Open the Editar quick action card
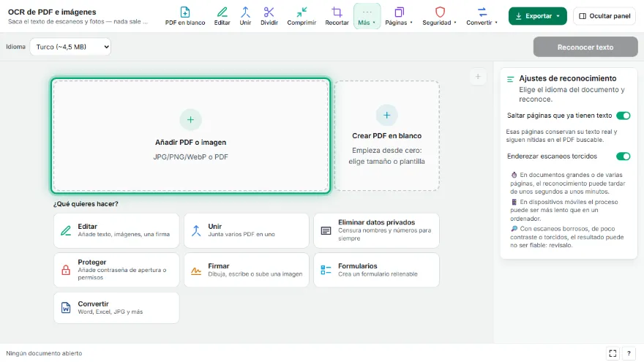The image size is (644, 362). (116, 230)
